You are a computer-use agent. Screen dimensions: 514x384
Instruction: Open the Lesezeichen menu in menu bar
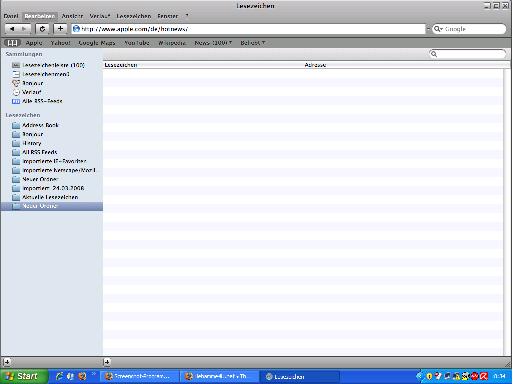pos(134,16)
